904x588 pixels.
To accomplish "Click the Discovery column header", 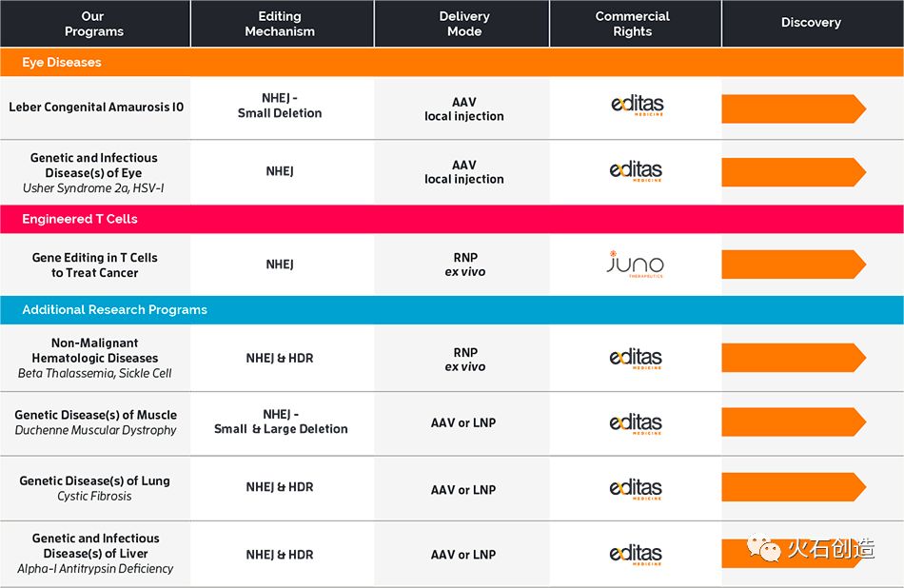I will [811, 23].
